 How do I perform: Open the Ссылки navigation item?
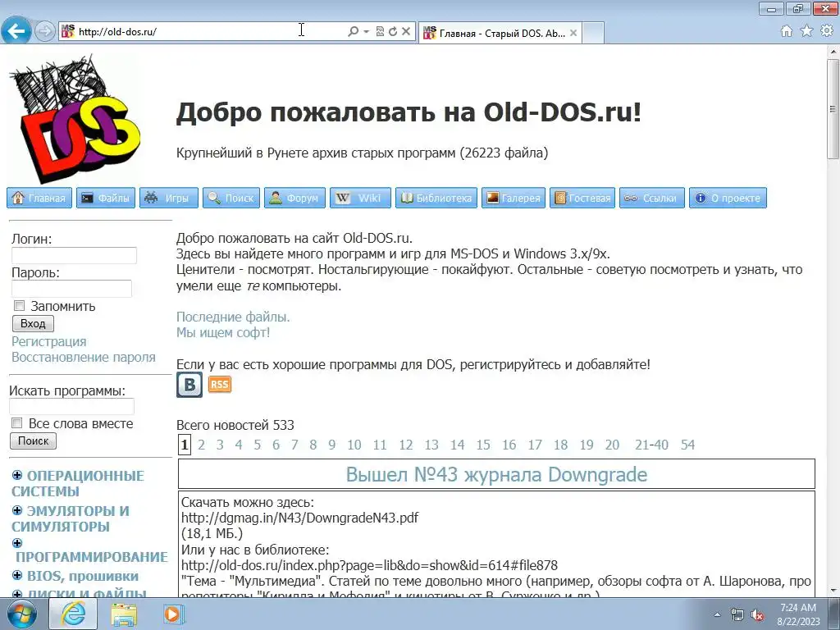click(x=652, y=198)
